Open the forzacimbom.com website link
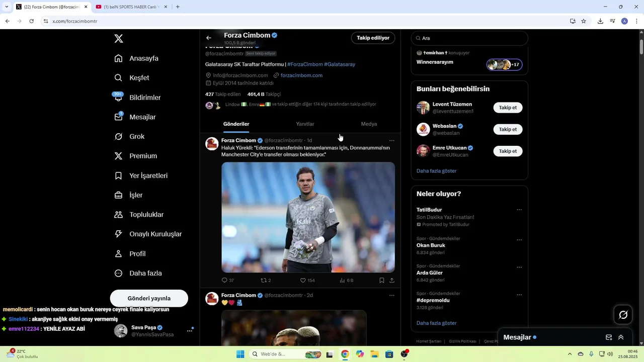The height and width of the screenshot is (362, 644). (x=301, y=75)
